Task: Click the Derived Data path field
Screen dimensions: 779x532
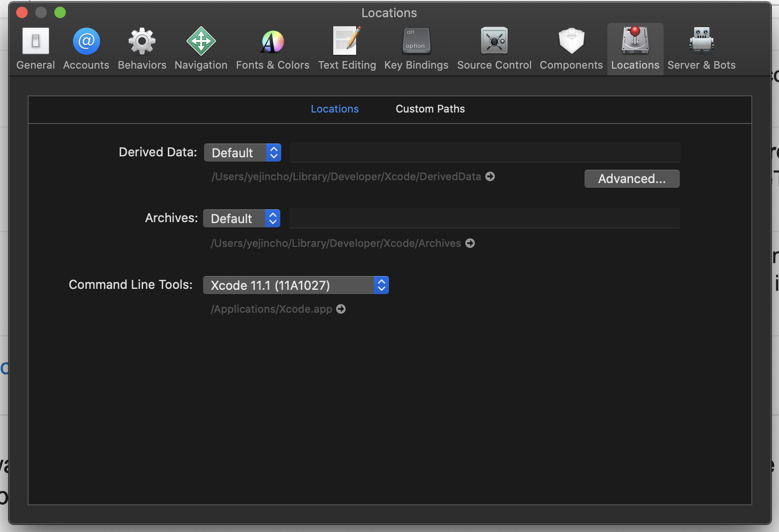Action: pyautogui.click(x=485, y=153)
